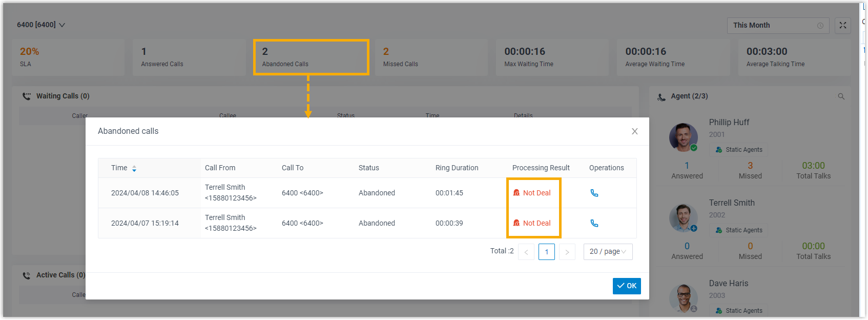Go to page 1 of results
The width and height of the screenshot is (868, 320).
click(546, 252)
